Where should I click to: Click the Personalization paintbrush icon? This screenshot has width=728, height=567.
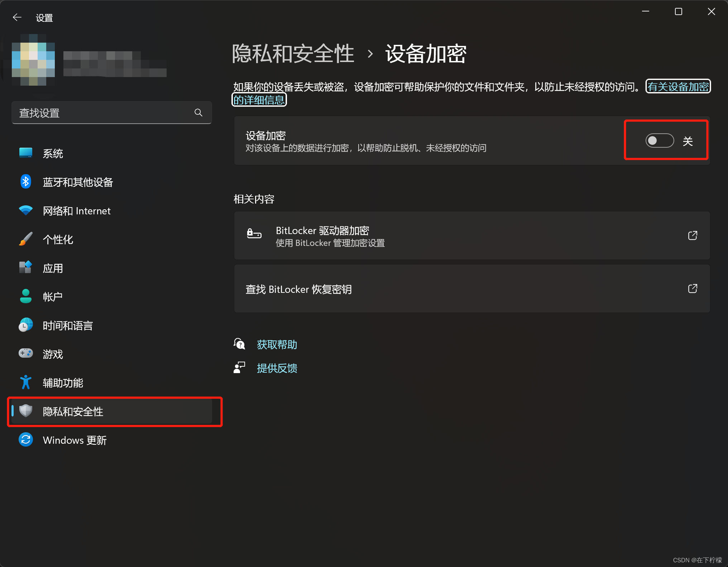coord(25,239)
